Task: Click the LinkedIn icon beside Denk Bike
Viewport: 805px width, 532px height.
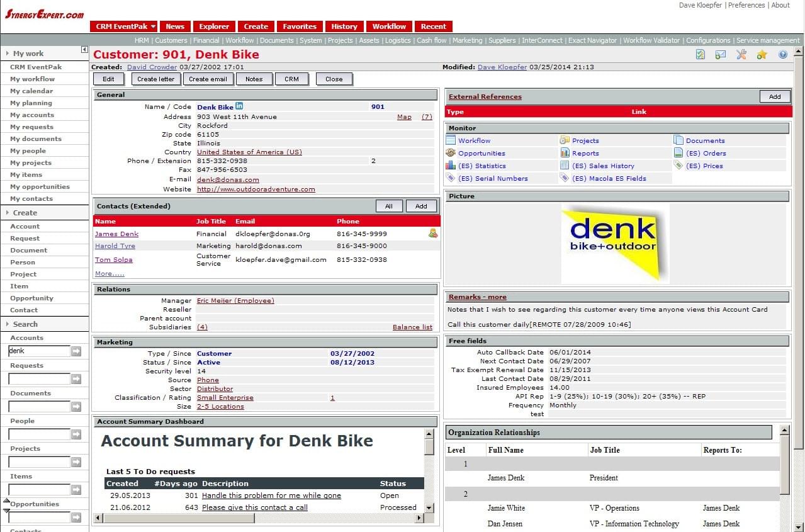Action: pos(239,106)
